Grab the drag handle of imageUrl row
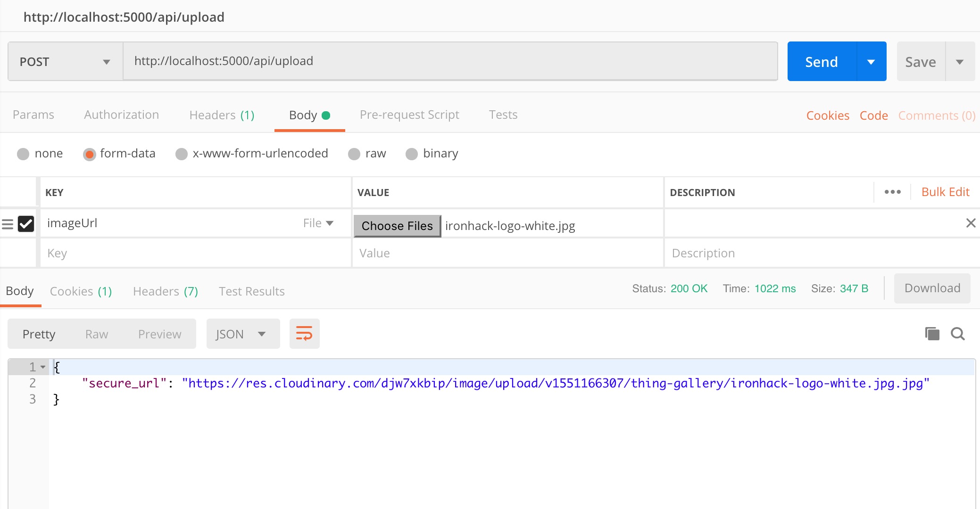Screen dimensions: 980x509 click(8, 224)
